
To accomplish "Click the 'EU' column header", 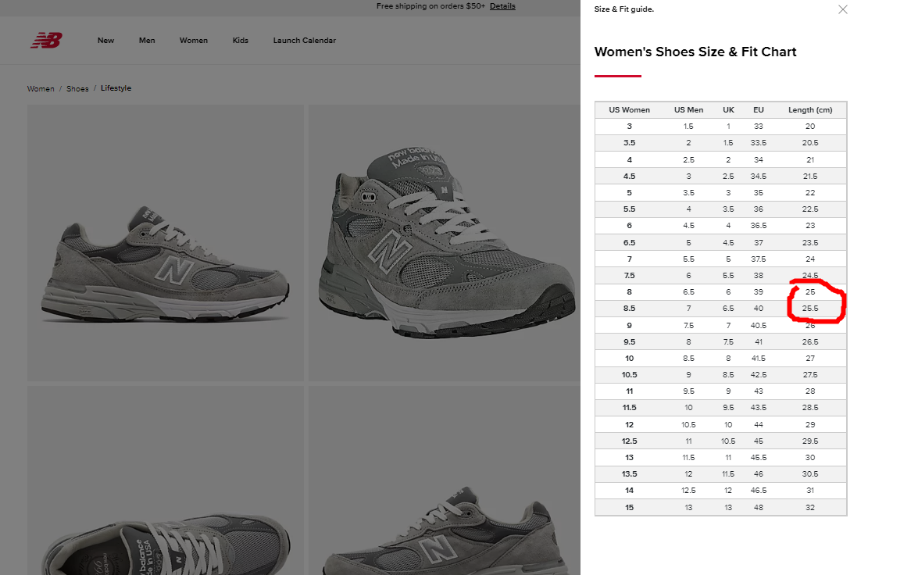I will (x=758, y=110).
